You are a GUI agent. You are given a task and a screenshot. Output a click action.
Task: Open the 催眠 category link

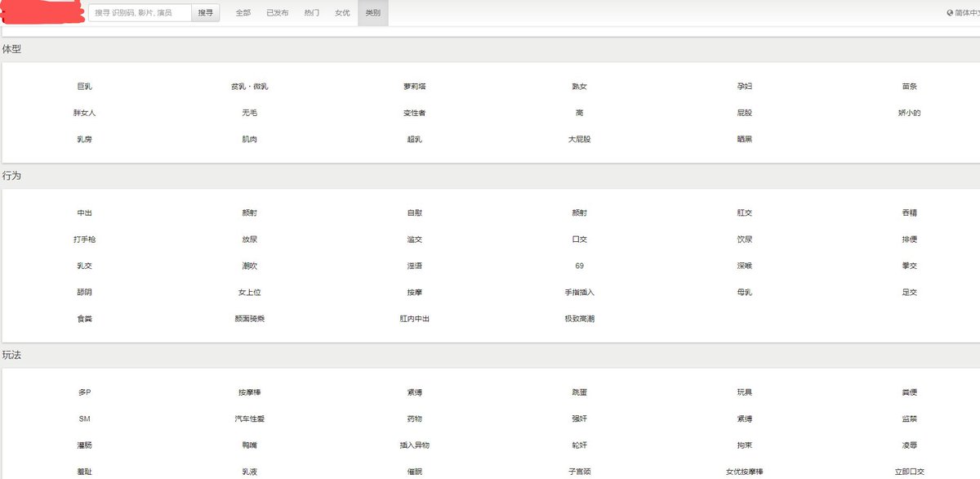click(414, 472)
